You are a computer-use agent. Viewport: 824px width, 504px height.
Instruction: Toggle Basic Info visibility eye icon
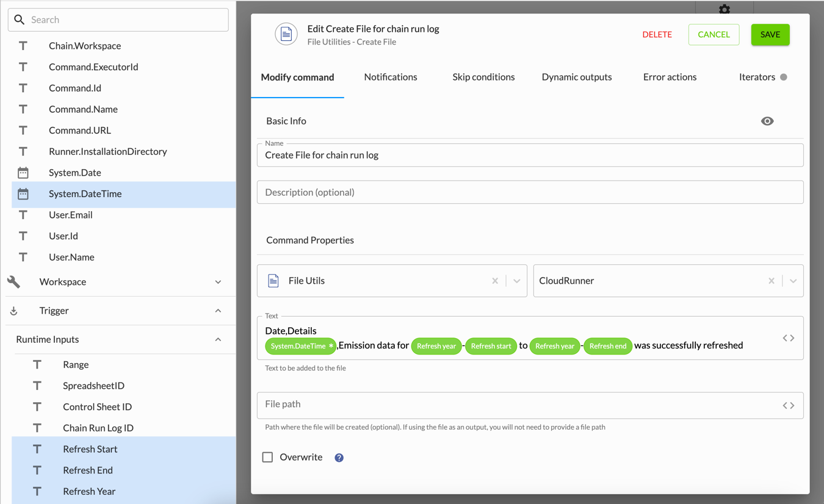767,121
